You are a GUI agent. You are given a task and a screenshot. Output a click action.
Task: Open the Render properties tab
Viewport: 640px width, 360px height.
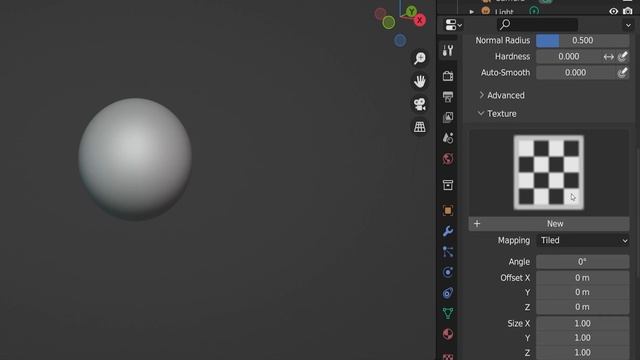(448, 76)
